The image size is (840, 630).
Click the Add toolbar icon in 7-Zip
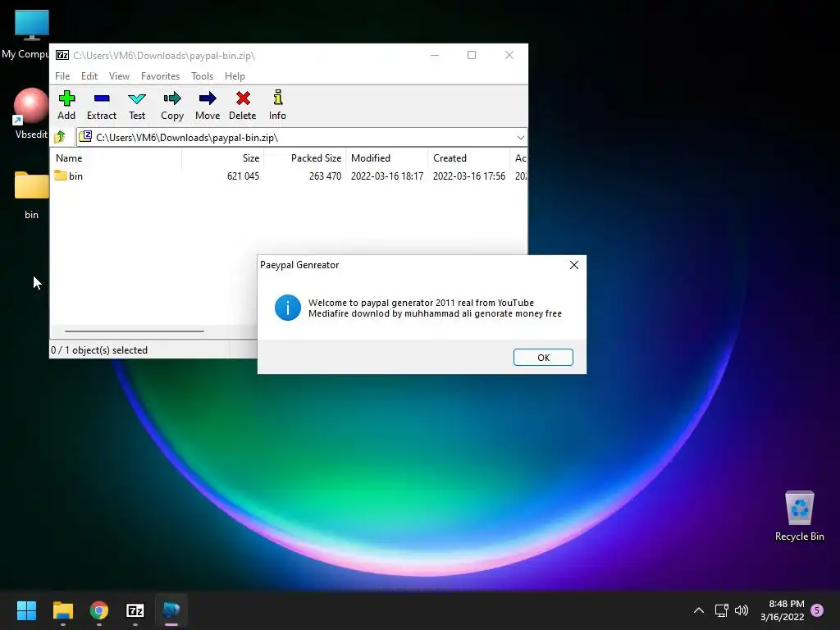pyautogui.click(x=66, y=106)
